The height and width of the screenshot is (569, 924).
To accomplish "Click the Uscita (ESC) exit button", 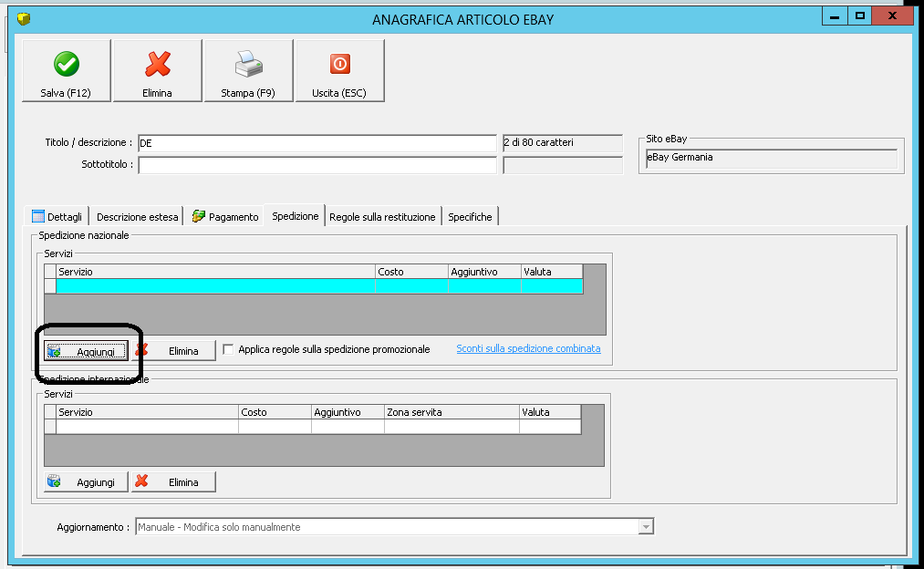I will click(339, 71).
